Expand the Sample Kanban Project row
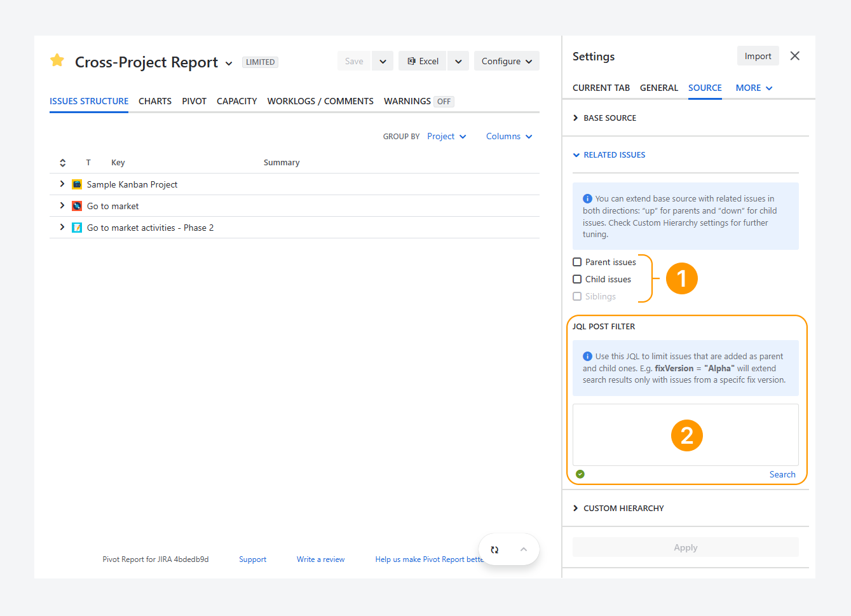This screenshot has width=851, height=616. pos(62,184)
